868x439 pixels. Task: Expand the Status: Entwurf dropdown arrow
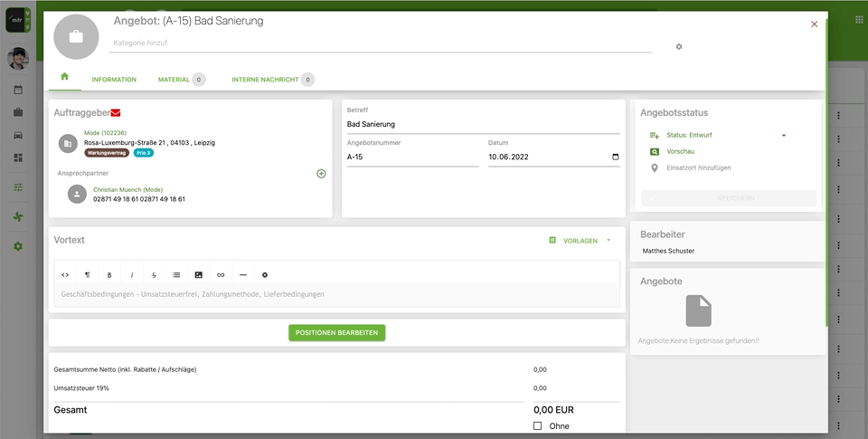[x=783, y=135]
